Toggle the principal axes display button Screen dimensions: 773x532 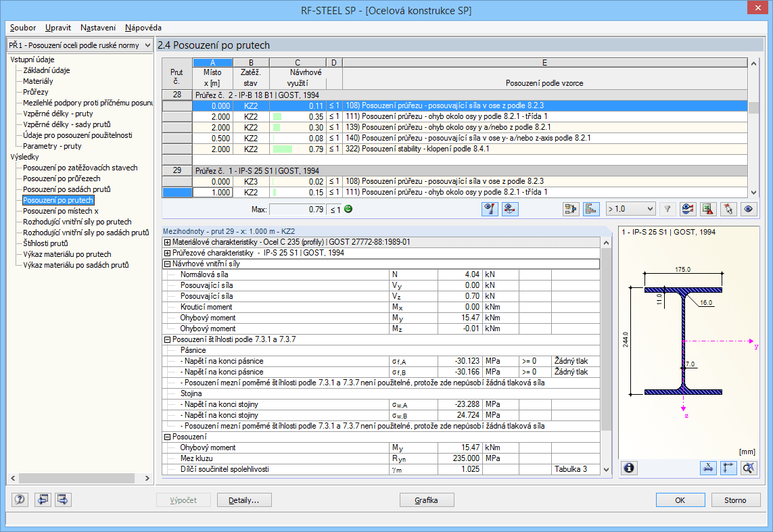point(728,468)
